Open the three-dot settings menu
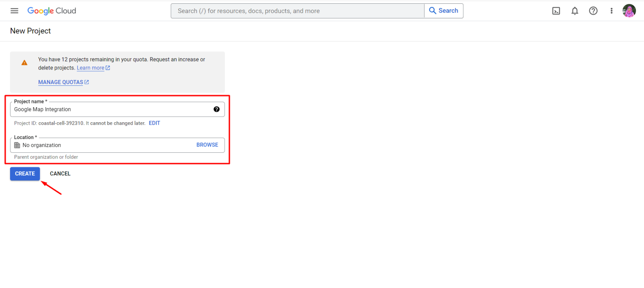The image size is (644, 288). (611, 11)
